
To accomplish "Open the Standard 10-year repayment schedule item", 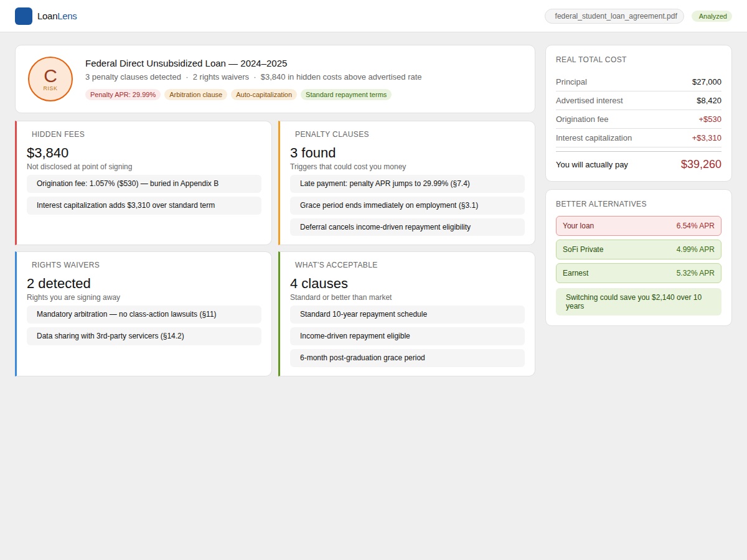I will (407, 314).
